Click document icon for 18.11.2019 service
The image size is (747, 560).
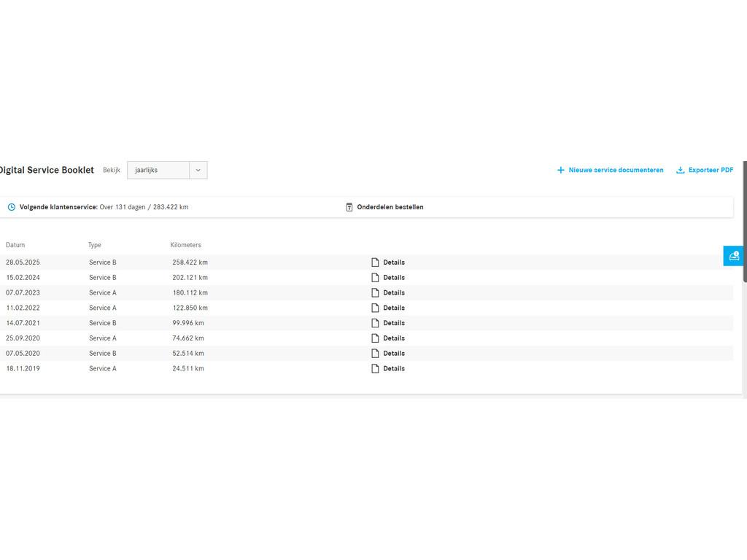tap(376, 369)
